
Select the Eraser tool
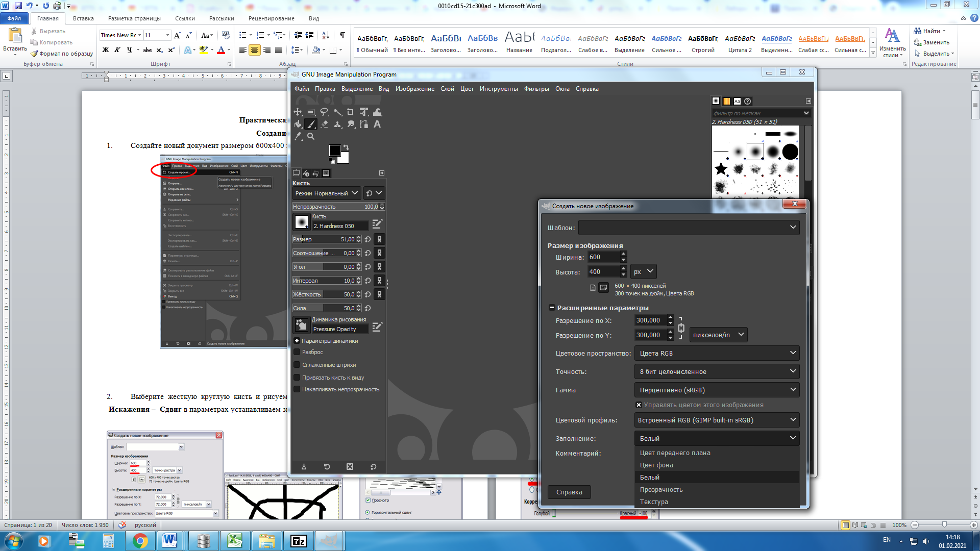(324, 124)
